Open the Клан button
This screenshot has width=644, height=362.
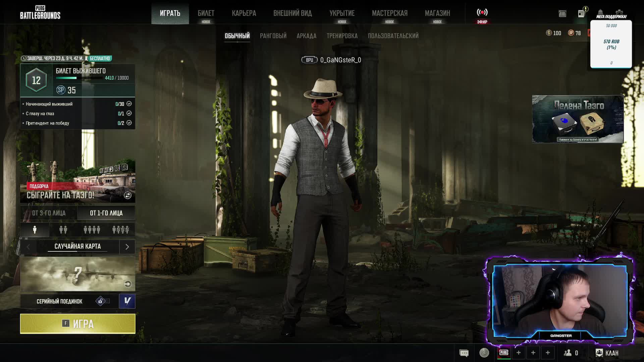tap(607, 353)
